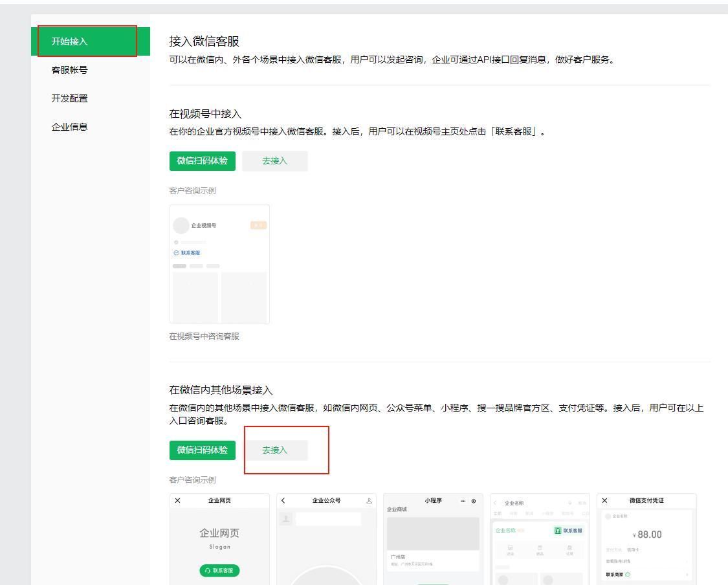Image resolution: width=728 pixels, height=585 pixels.
Task: Click the green 联系客服 button on 企业网页 preview
Action: pos(219,570)
